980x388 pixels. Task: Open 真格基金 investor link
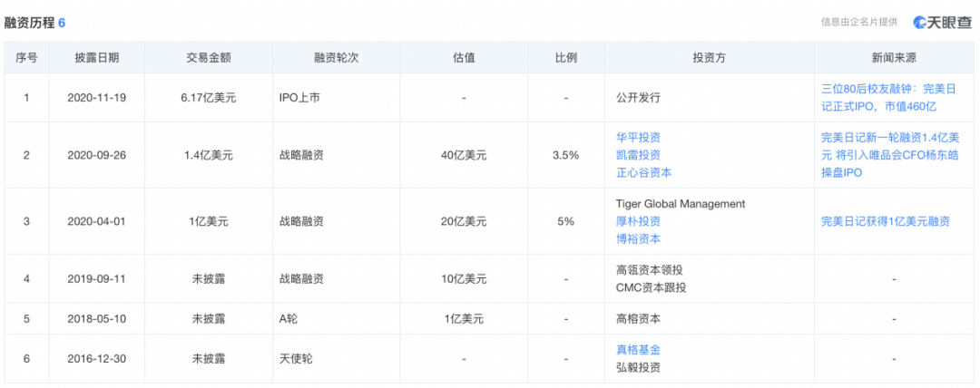pyautogui.click(x=638, y=349)
